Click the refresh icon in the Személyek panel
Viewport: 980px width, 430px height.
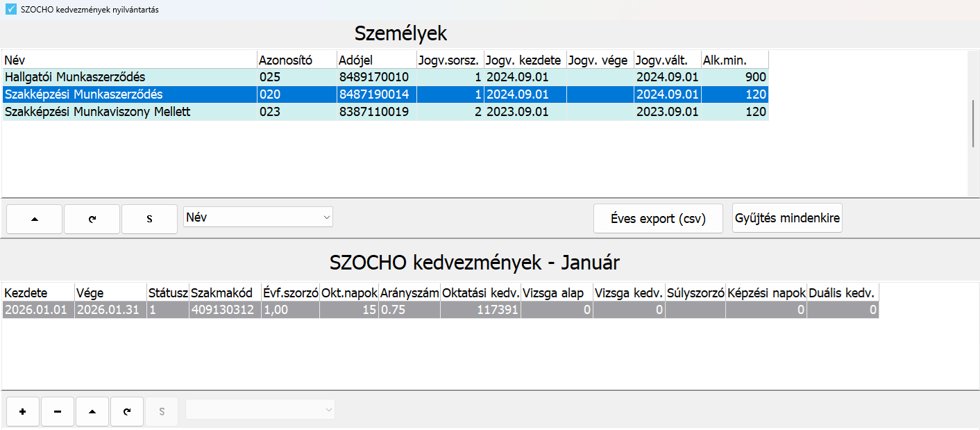tap(91, 218)
